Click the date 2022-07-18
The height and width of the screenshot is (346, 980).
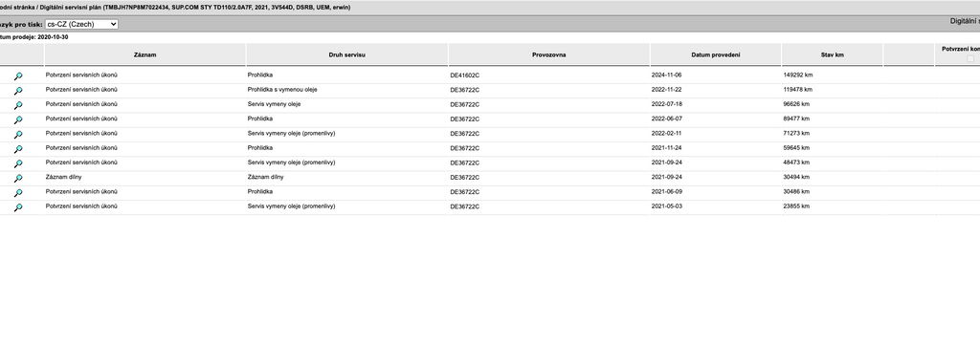667,104
